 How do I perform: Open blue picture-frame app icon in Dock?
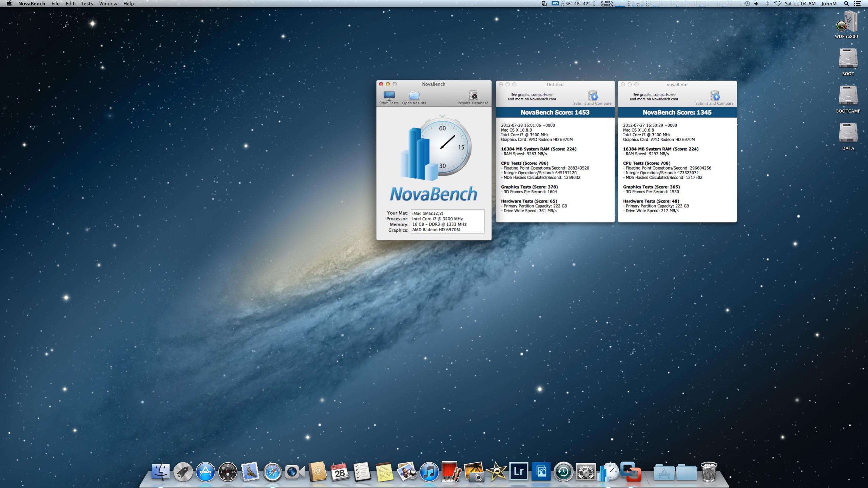541,471
